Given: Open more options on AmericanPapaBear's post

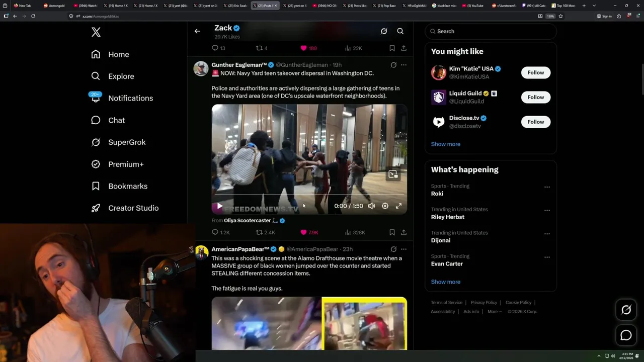Looking at the screenshot, I should click(404, 249).
